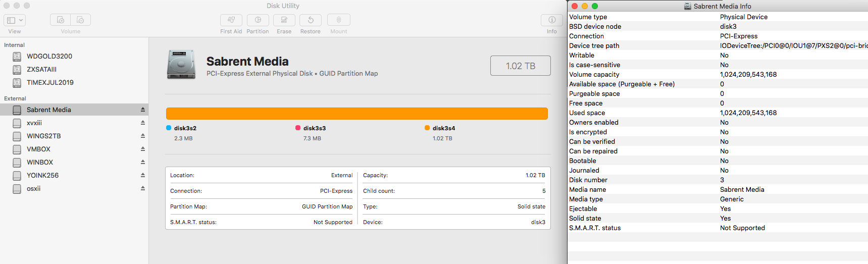Click the Mount toolbar icon

tap(339, 20)
